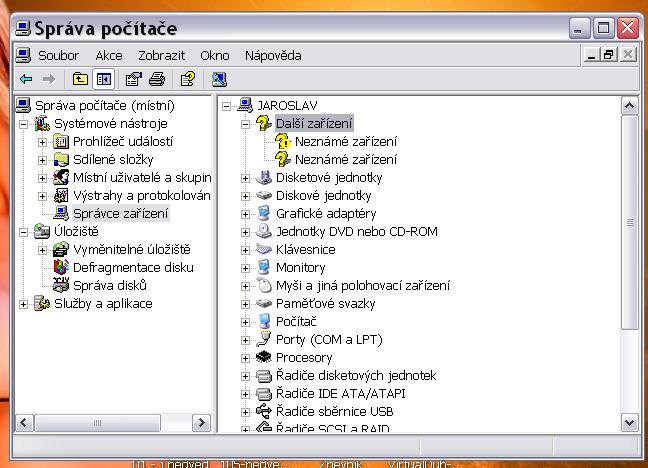The image size is (648, 468).
Task: Collapse the Úložiště node
Action: coord(24,232)
